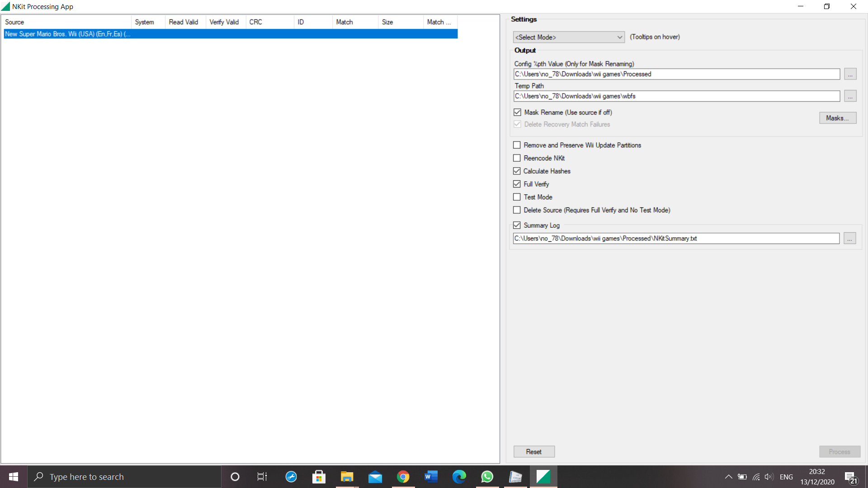Screen dimensions: 868x488
Task: Open Microsoft Edge from taskbar
Action: [x=459, y=477]
